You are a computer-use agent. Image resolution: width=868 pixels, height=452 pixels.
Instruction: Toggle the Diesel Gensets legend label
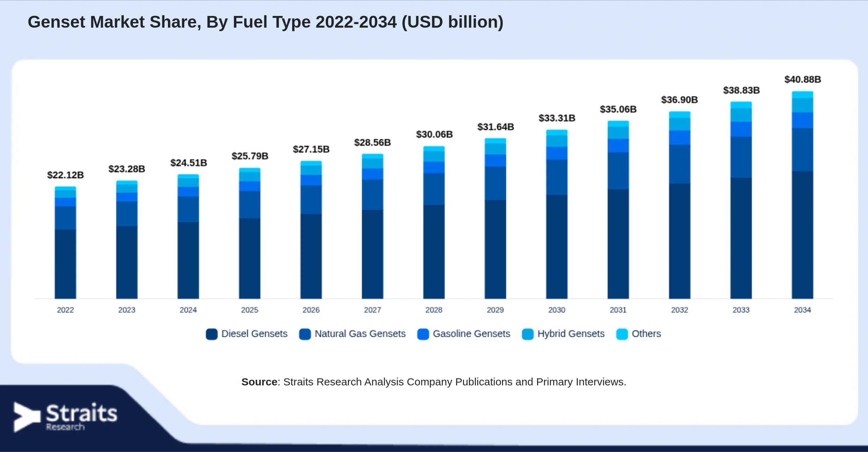[x=254, y=334]
